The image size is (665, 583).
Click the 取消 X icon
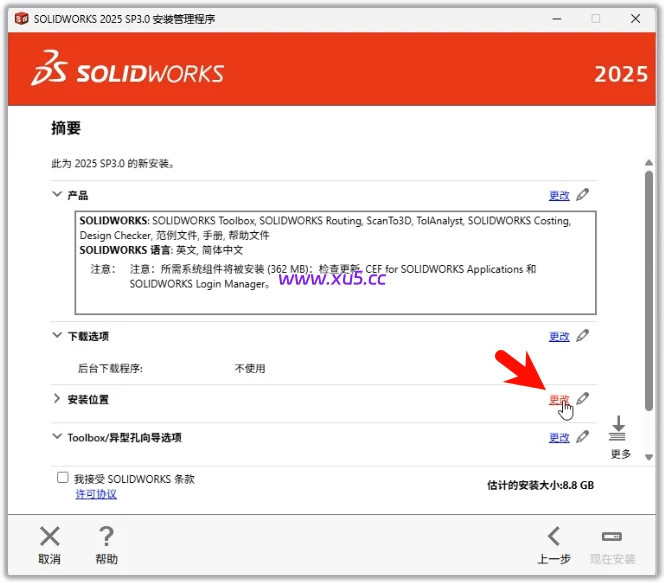pyautogui.click(x=49, y=537)
